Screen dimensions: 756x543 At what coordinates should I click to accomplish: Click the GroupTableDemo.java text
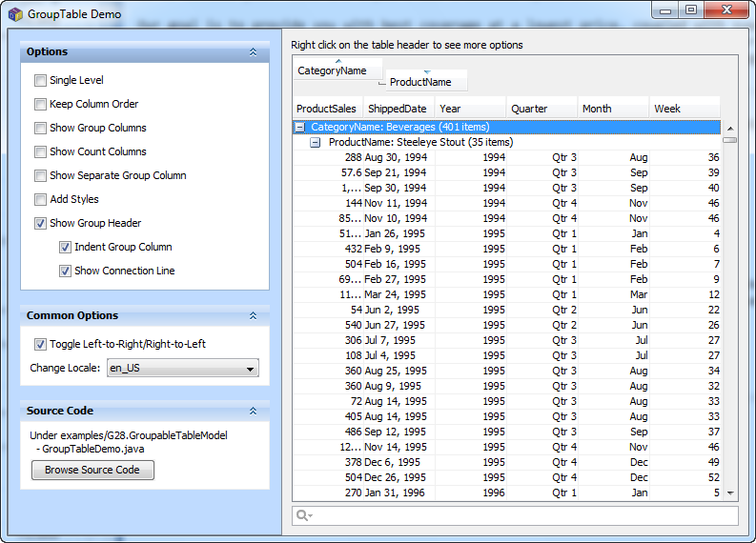(93, 449)
